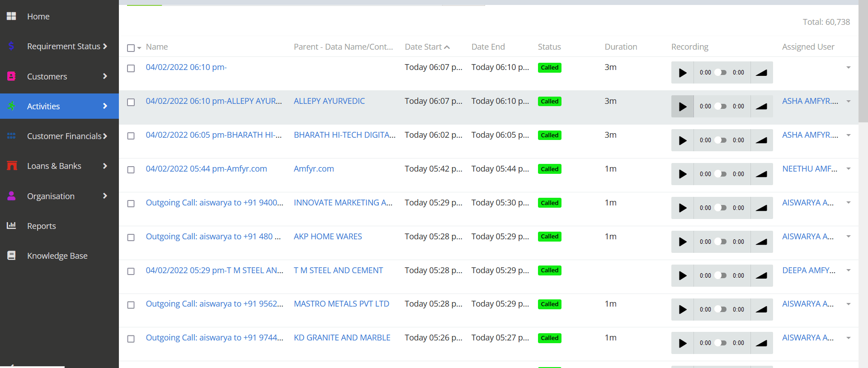
Task: Select checkbox for T M STEEL row
Action: point(131,271)
